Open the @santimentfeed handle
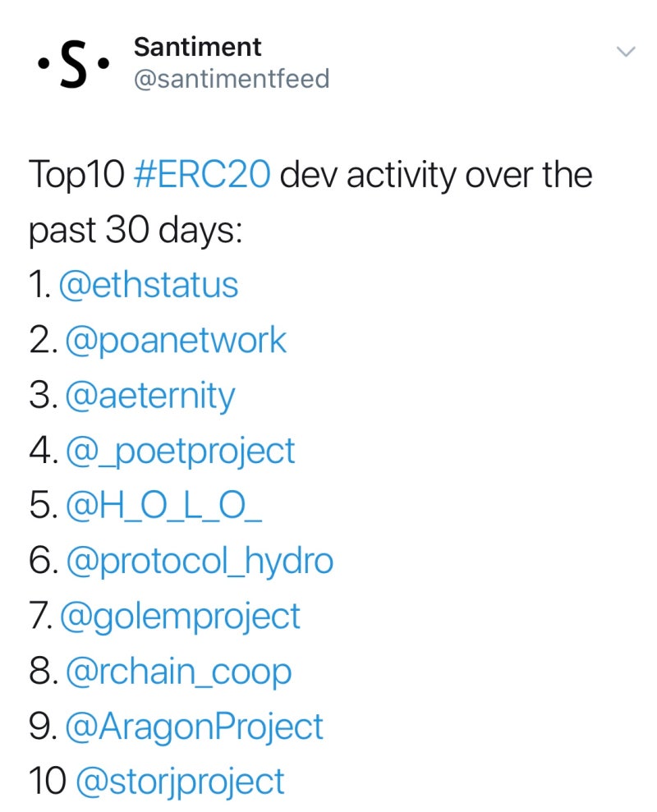This screenshot has width=657, height=812. point(231,79)
